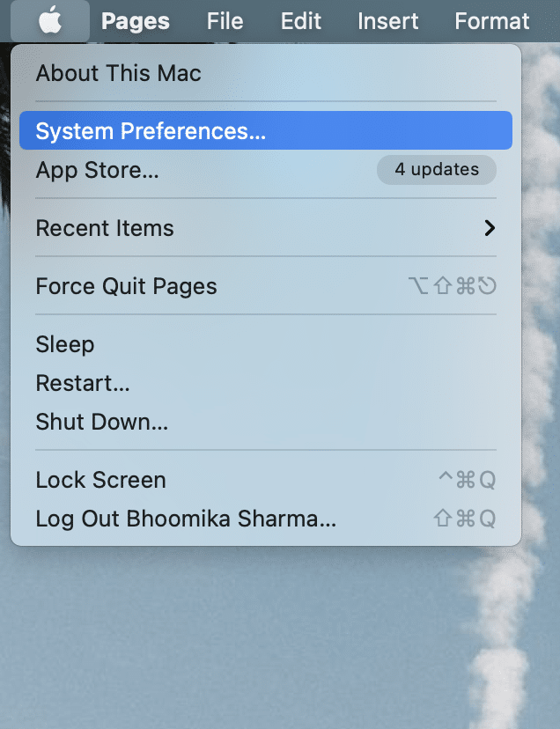The image size is (560, 729).
Task: Open the Edit menu
Action: [300, 21]
